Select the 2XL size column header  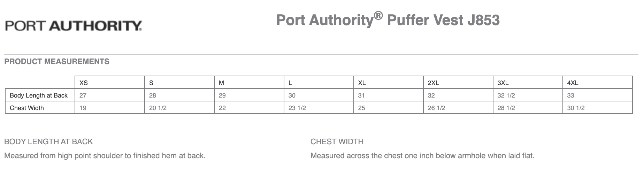[433, 83]
